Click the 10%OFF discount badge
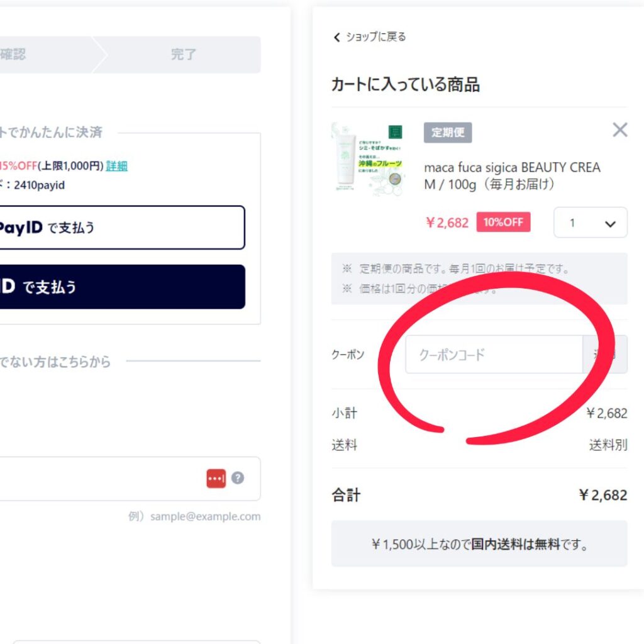The width and height of the screenshot is (644, 644). click(503, 223)
